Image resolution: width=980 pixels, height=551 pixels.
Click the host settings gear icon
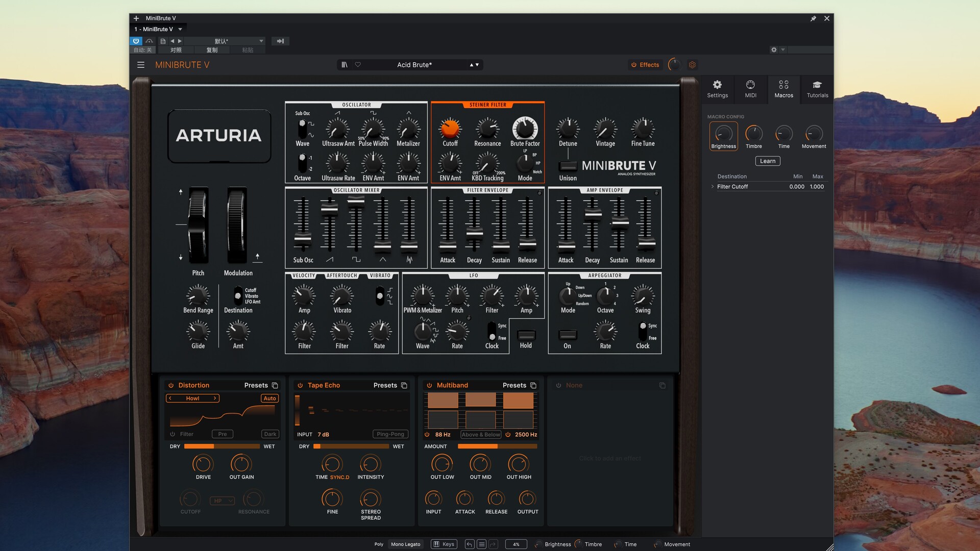coord(774,50)
